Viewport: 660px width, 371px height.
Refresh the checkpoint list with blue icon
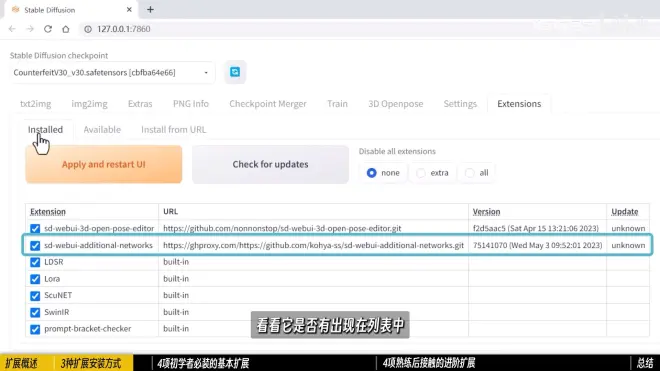(x=235, y=72)
